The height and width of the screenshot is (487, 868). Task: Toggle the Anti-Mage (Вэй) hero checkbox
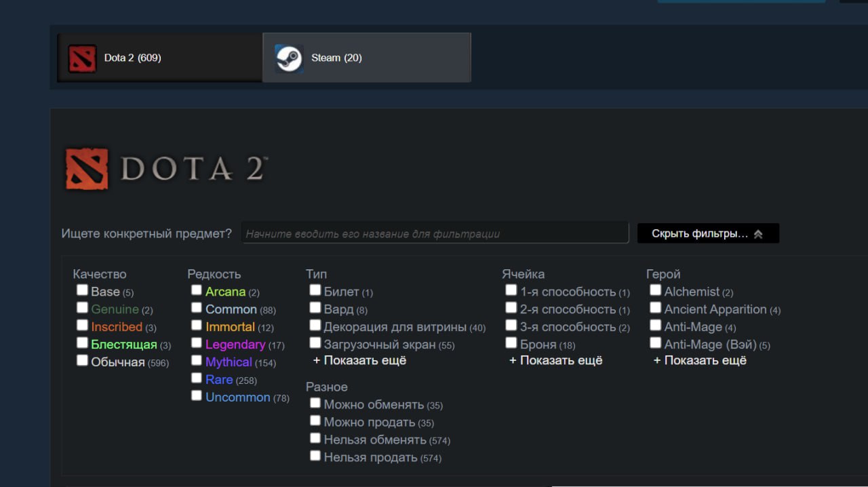(x=655, y=343)
